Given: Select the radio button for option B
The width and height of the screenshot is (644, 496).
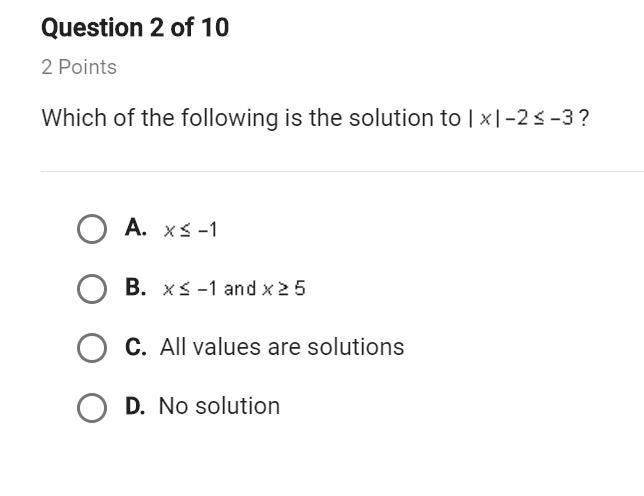Looking at the screenshot, I should [92, 289].
